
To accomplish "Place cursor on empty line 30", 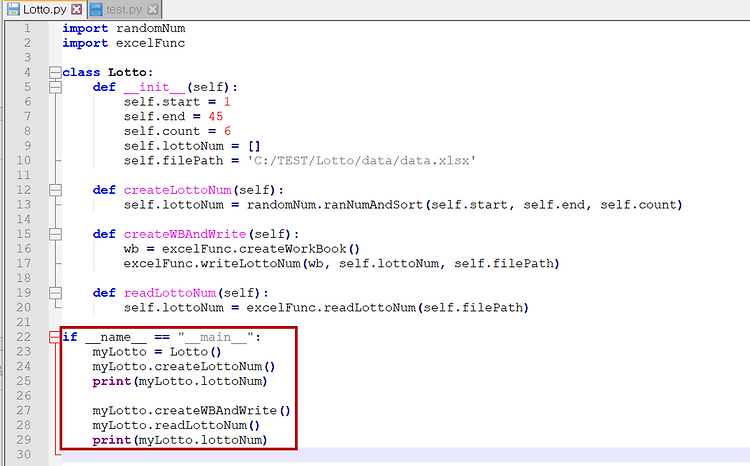I will pyautogui.click(x=406, y=455).
